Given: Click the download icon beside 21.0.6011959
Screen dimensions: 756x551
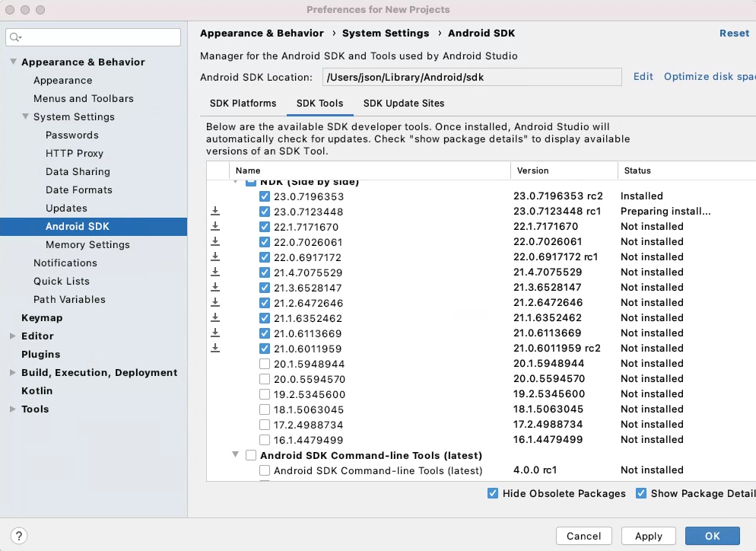Looking at the screenshot, I should coord(215,348).
